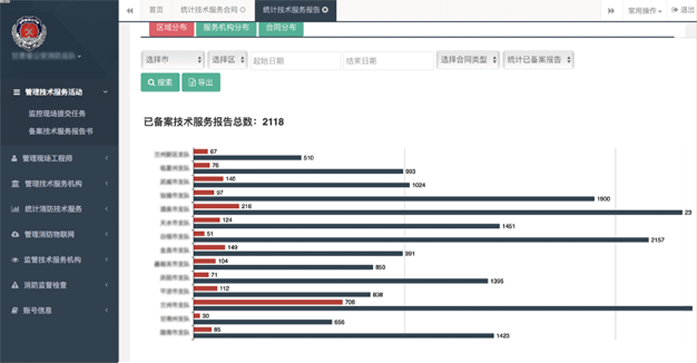Click the chart value label 1395
697x363 pixels.
497,281
